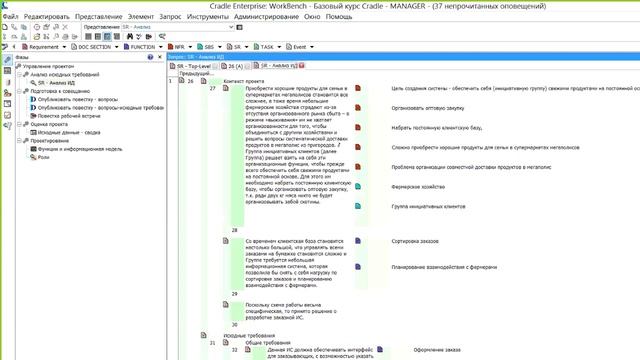Open help for the Фазы panel
Viewport: 640px width, 360px height.
(150, 57)
